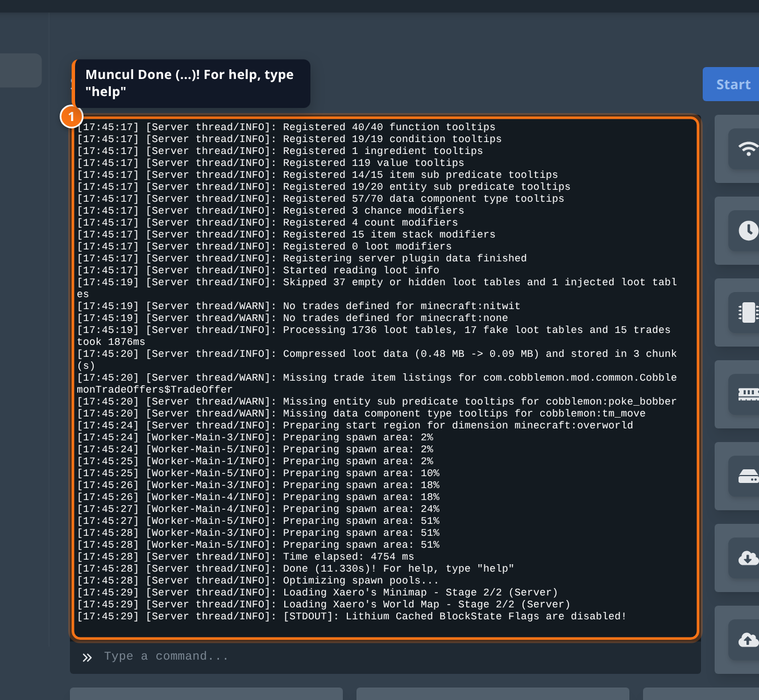Click the cloud upload network icon
759x700 pixels.
[x=748, y=640]
